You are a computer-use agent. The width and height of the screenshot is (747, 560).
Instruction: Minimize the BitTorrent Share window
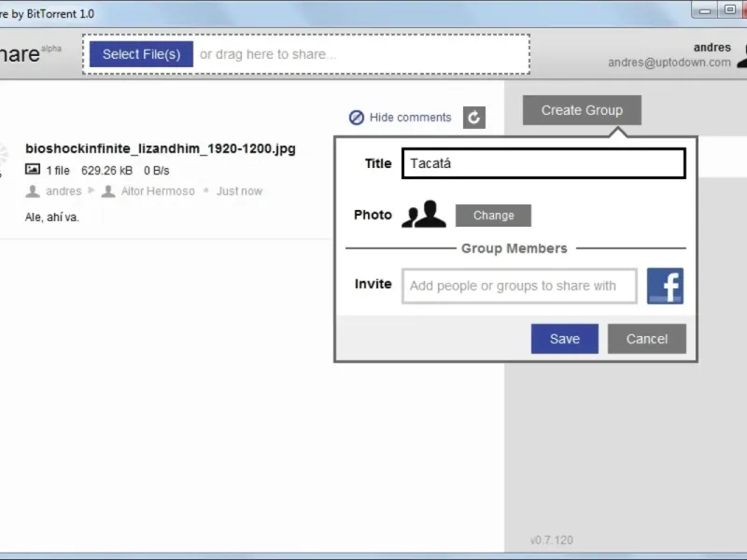tap(705, 9)
